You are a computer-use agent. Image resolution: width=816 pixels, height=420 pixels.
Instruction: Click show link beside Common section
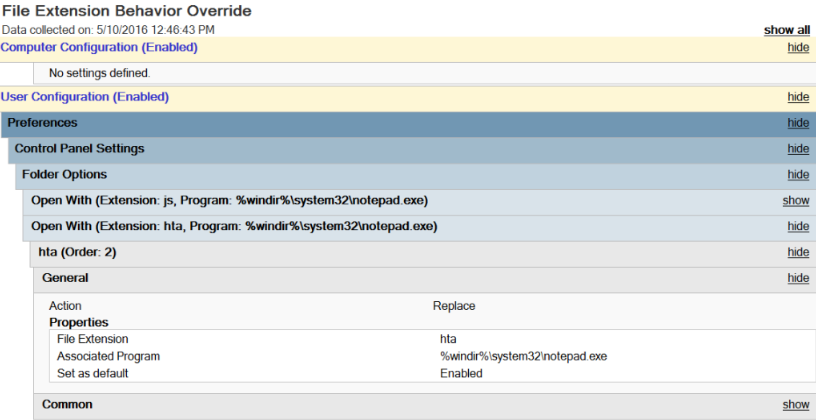click(x=796, y=405)
